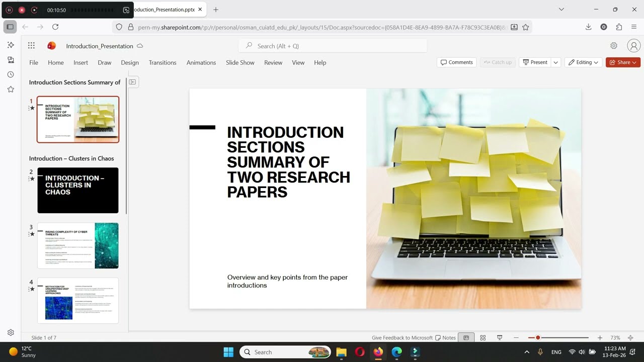This screenshot has width=644, height=362.
Task: Stop the screen recording
Action: (22, 10)
